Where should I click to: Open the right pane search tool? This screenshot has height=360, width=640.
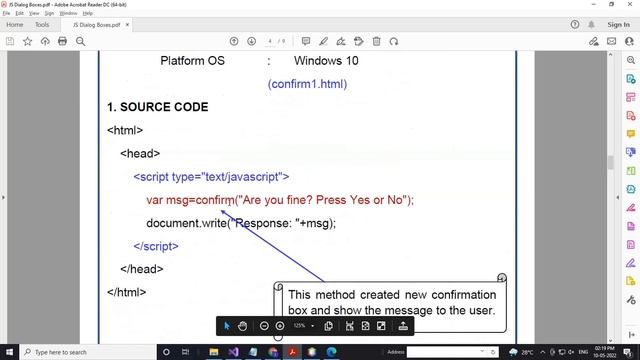[x=631, y=60]
